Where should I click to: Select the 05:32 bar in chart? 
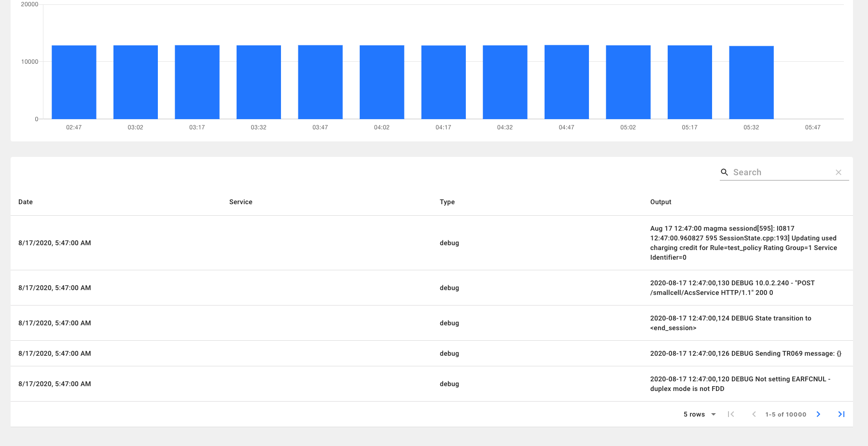tap(751, 83)
